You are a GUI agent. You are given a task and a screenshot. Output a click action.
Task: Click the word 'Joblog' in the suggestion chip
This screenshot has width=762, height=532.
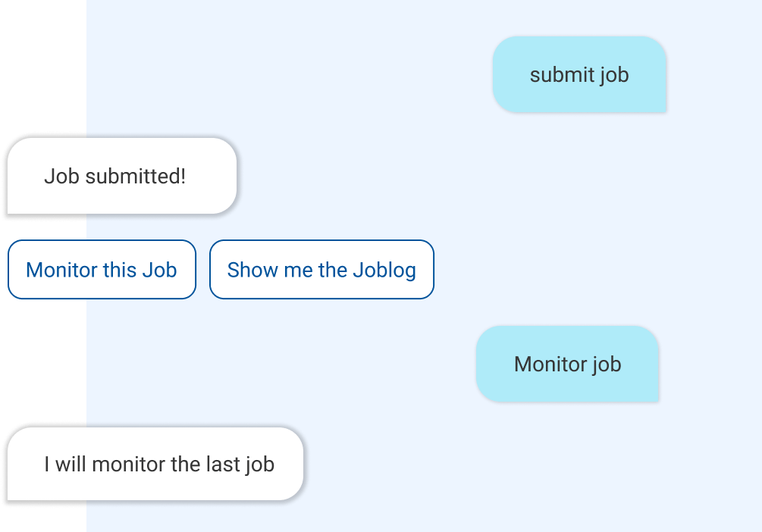[x=384, y=271]
